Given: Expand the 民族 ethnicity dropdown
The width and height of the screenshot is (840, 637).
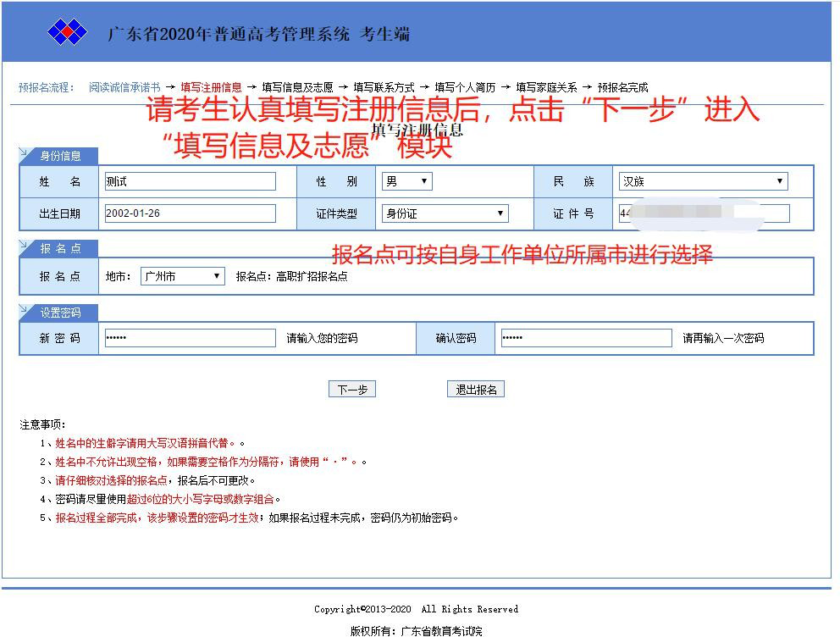Looking at the screenshot, I should click(x=703, y=181).
